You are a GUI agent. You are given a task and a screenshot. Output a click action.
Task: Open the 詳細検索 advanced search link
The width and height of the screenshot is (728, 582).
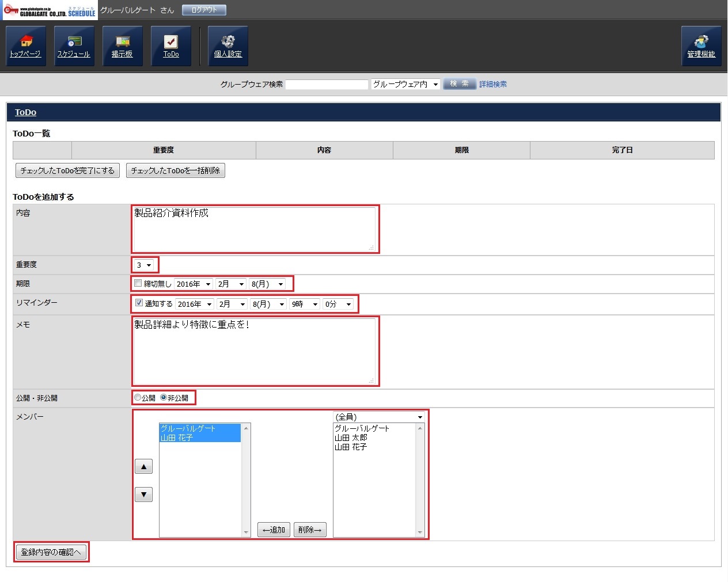pos(493,85)
